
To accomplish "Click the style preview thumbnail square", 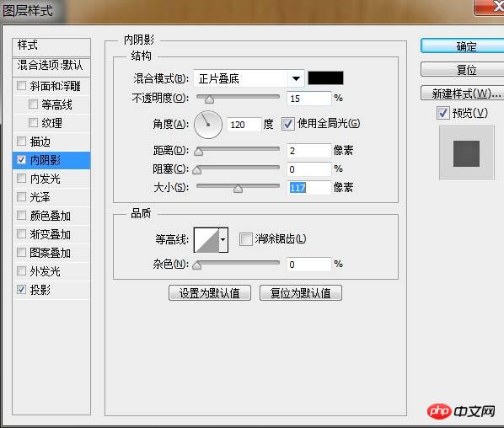I will tap(466, 153).
